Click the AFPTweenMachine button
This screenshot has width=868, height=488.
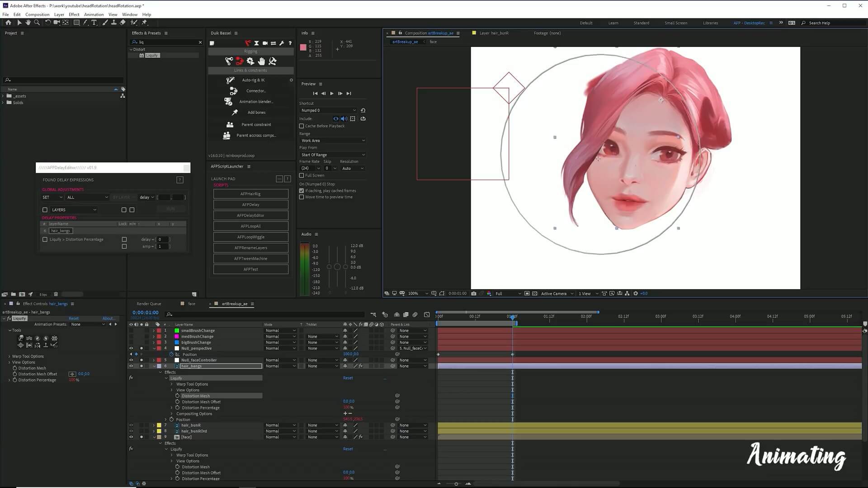250,258
